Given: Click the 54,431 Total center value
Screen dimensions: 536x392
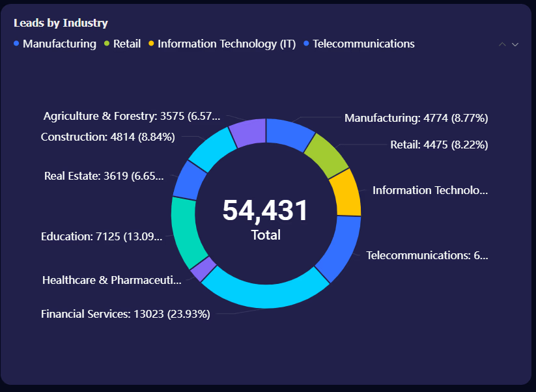Looking at the screenshot, I should (266, 219).
